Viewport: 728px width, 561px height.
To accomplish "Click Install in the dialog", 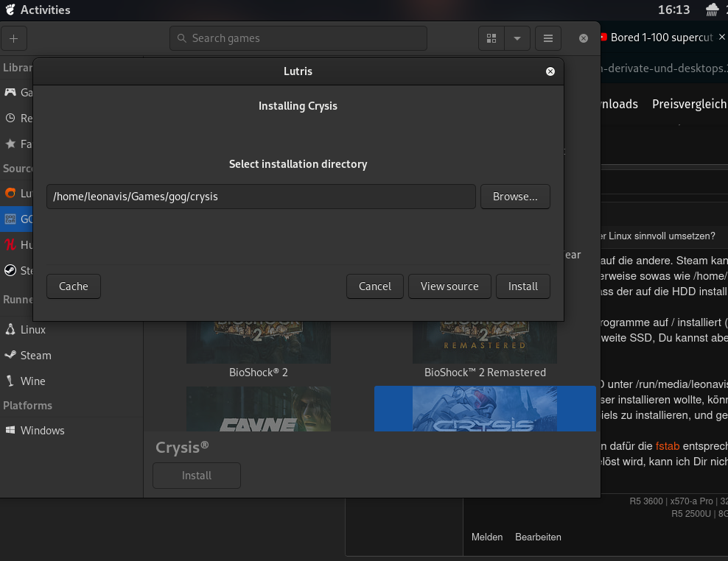I will pyautogui.click(x=522, y=286).
